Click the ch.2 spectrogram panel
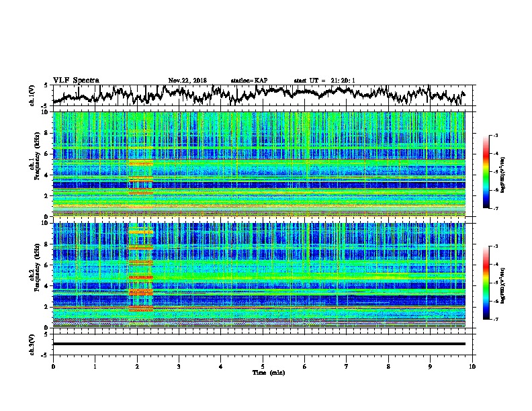 [259, 275]
